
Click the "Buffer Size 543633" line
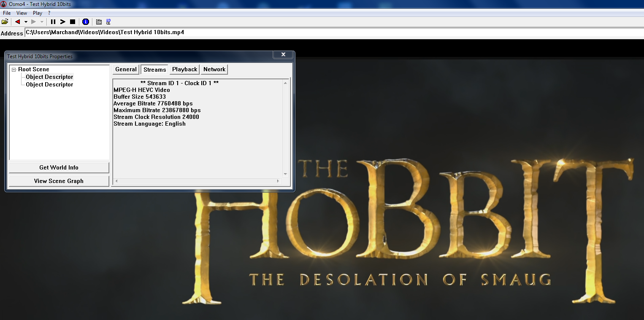coord(140,97)
